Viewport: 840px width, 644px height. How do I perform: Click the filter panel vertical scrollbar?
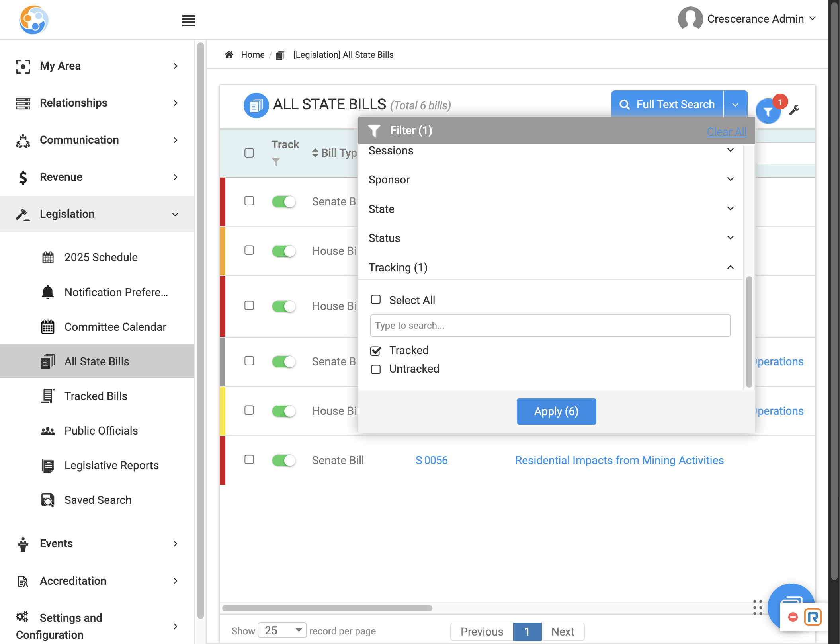point(749,332)
